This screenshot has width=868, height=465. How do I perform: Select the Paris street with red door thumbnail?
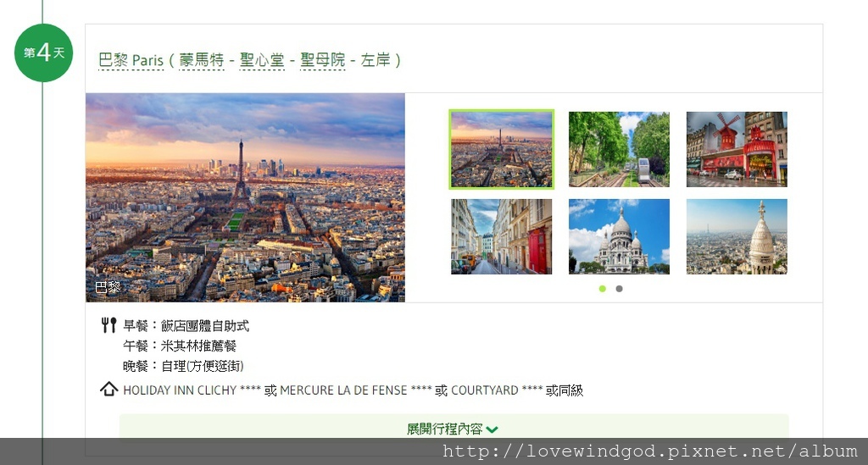pyautogui.click(x=502, y=236)
